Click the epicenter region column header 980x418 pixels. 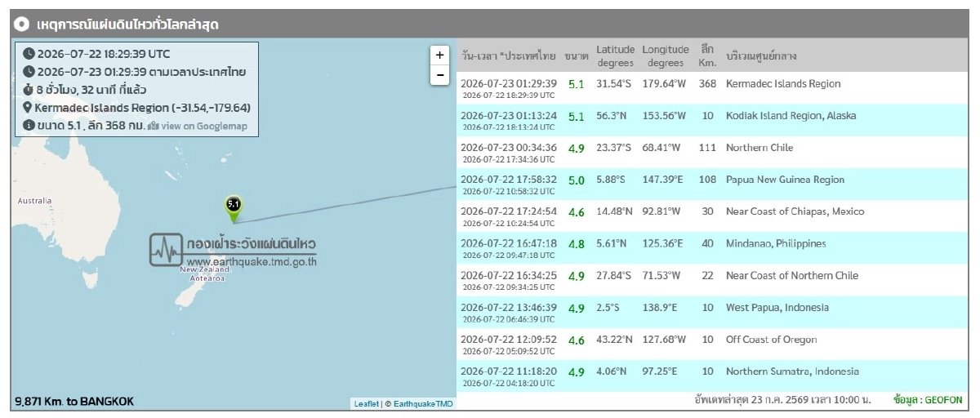point(761,56)
